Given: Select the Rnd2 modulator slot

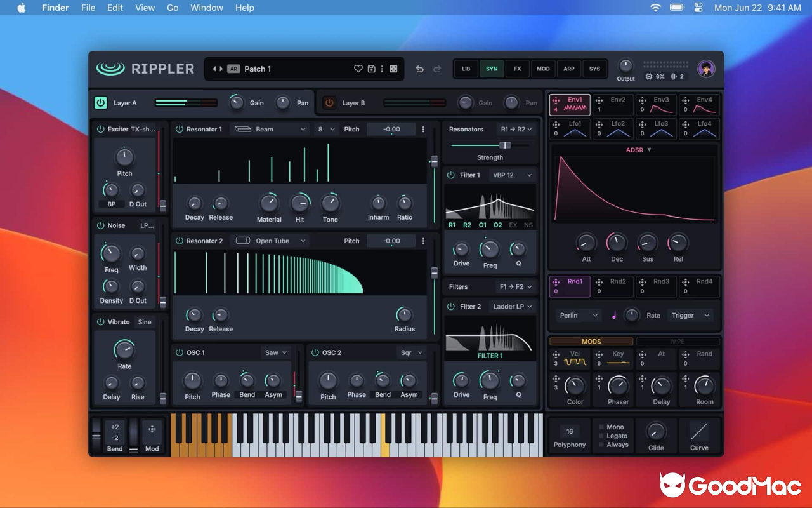Looking at the screenshot, I should 612,286.
